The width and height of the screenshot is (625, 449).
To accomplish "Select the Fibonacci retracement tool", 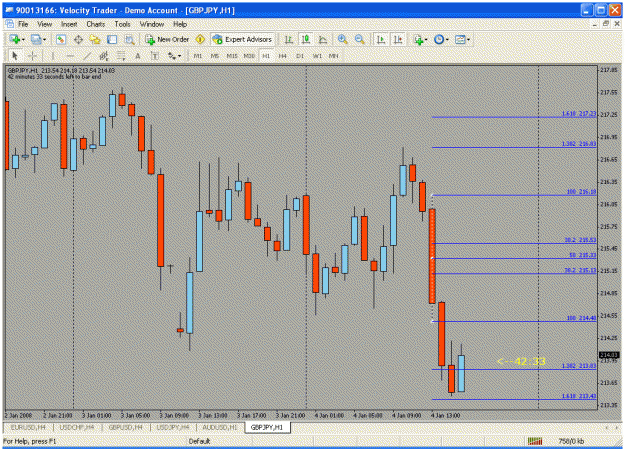I will 121,56.
